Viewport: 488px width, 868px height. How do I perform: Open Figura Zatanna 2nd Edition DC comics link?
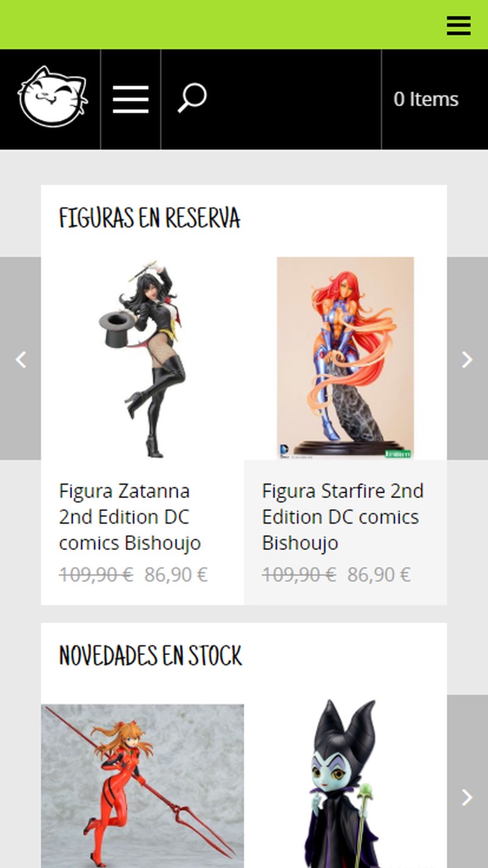[130, 517]
